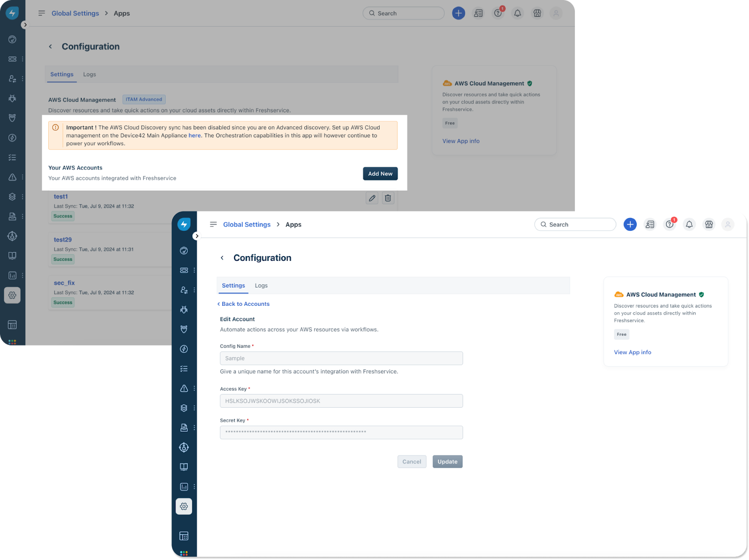Open help icon with red badge, front window
The width and height of the screenshot is (749, 560).
point(670,224)
